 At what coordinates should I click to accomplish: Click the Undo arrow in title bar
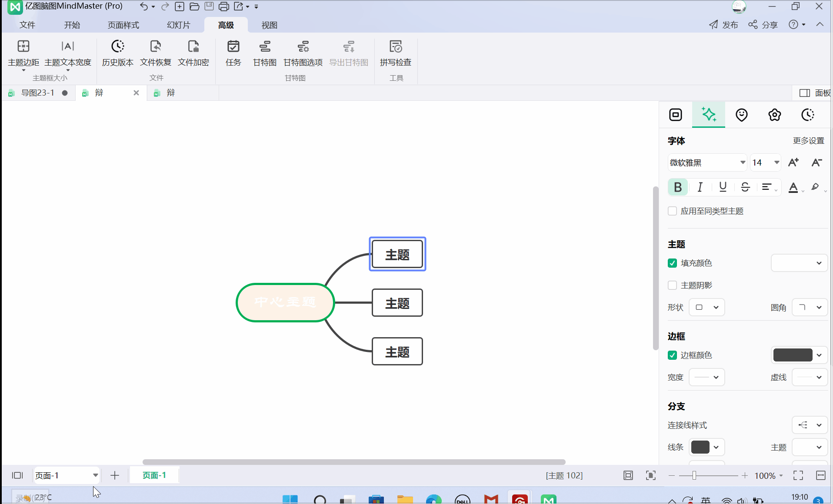click(144, 7)
